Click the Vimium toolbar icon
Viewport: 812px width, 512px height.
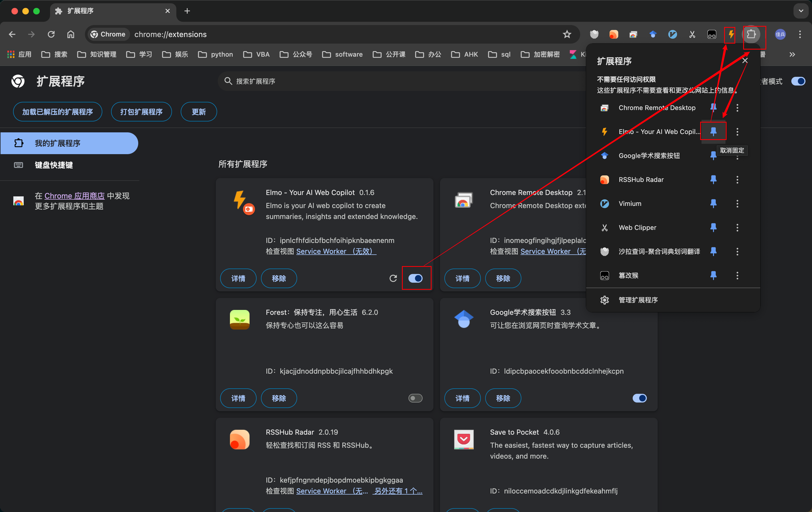pos(672,34)
